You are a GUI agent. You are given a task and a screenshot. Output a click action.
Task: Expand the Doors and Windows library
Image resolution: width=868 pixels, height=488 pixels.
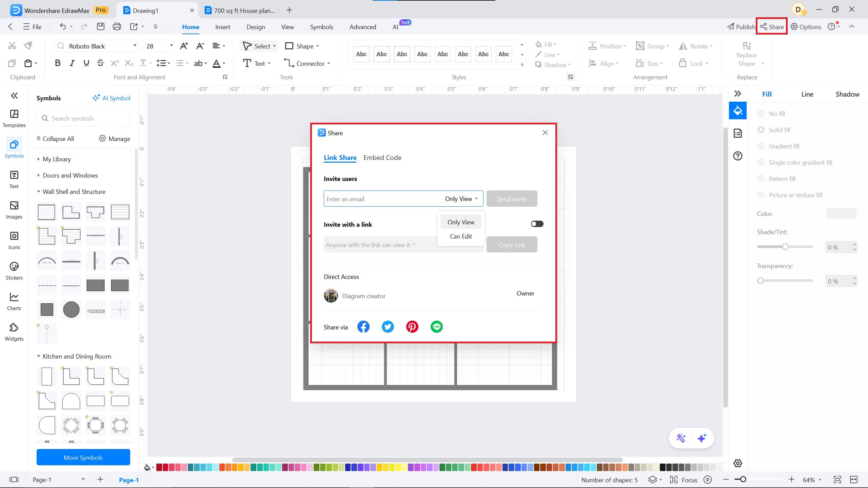pos(70,175)
